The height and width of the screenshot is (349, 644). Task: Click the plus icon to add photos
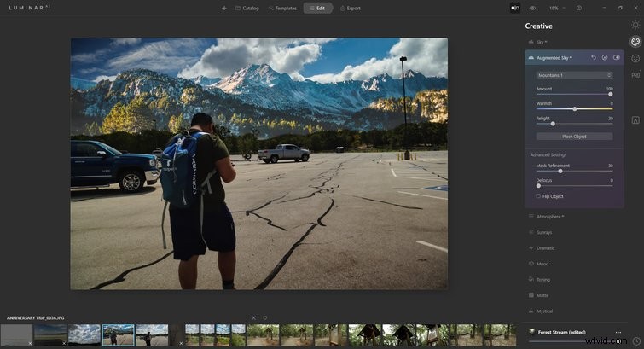pyautogui.click(x=224, y=9)
